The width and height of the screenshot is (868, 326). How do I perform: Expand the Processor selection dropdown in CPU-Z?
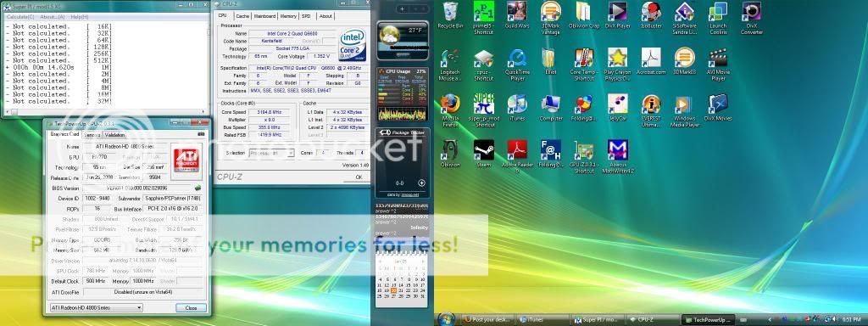point(271,153)
